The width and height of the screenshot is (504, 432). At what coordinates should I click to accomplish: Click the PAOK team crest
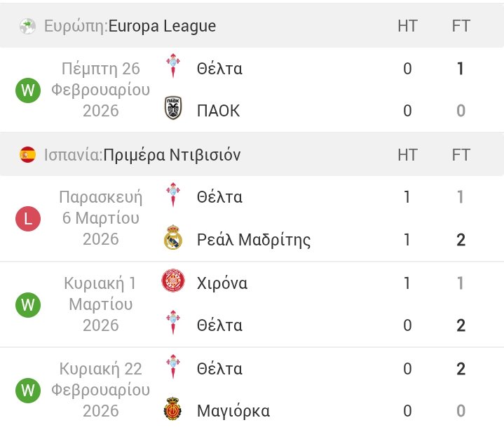pyautogui.click(x=172, y=109)
